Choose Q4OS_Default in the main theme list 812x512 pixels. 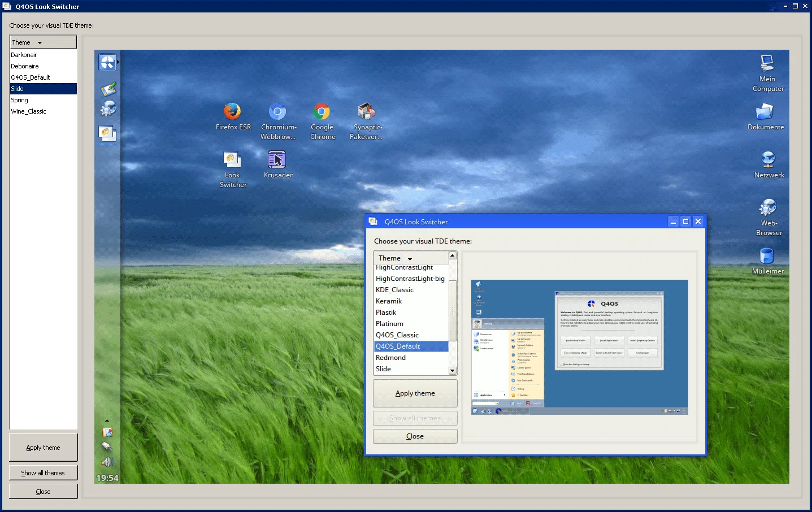[43, 77]
